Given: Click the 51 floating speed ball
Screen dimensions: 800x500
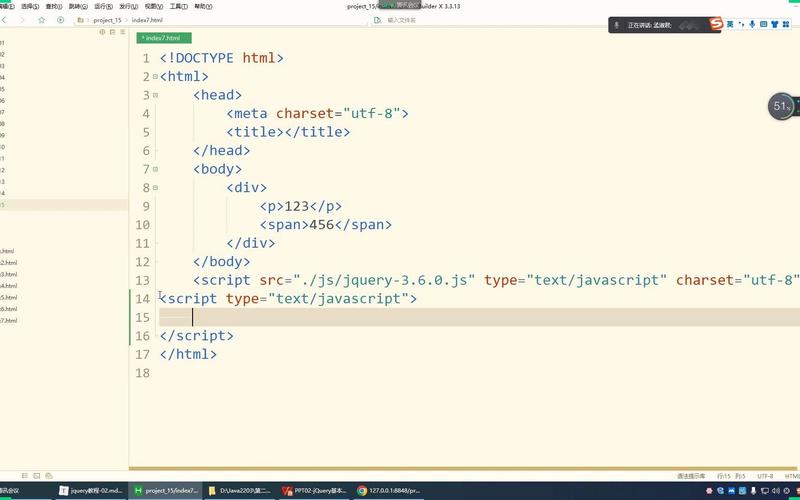Looking at the screenshot, I should 781,106.
